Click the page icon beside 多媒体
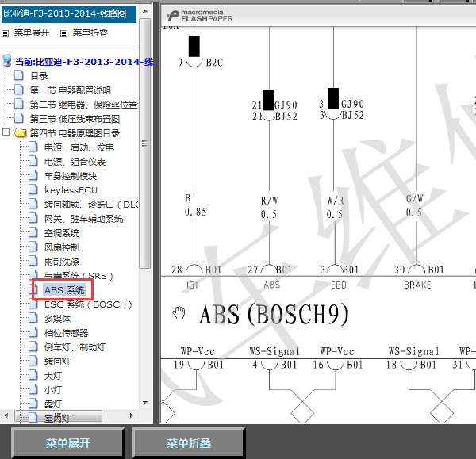This screenshot has width=476, height=459. (x=33, y=318)
